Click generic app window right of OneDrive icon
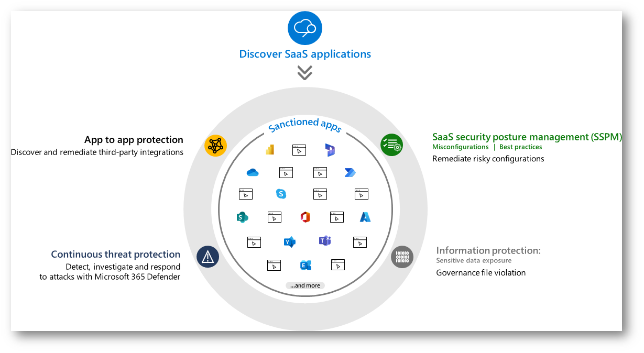644x353 pixels. click(x=286, y=172)
